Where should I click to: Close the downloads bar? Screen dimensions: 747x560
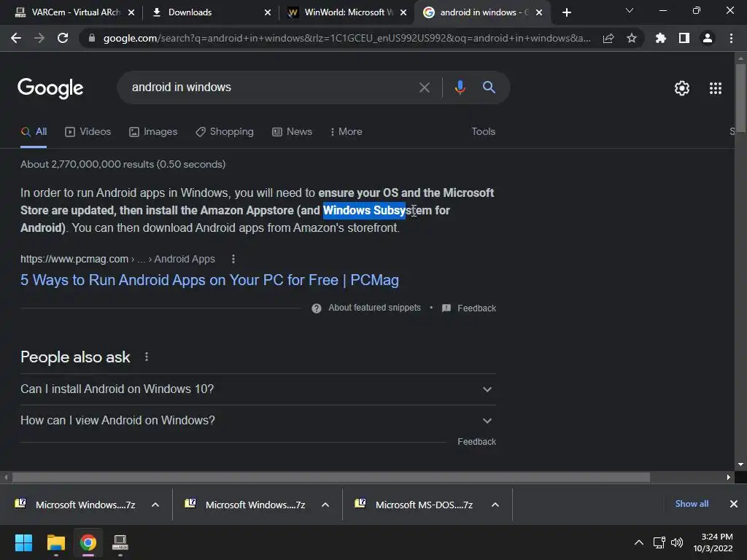(734, 504)
